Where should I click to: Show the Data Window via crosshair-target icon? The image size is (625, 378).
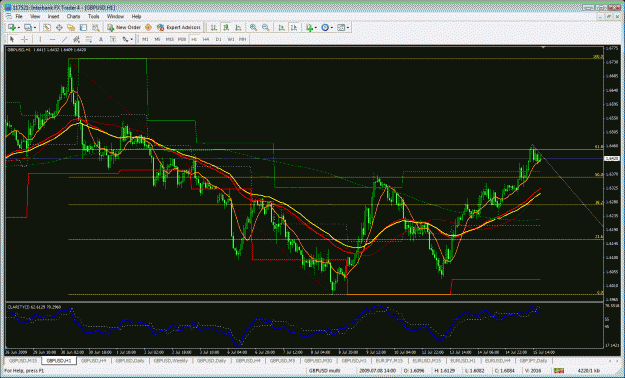[x=59, y=28]
